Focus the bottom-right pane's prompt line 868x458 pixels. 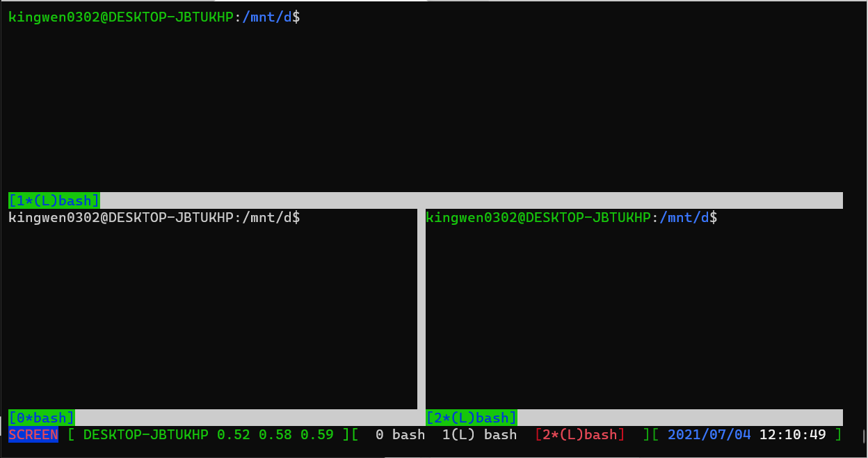571,218
